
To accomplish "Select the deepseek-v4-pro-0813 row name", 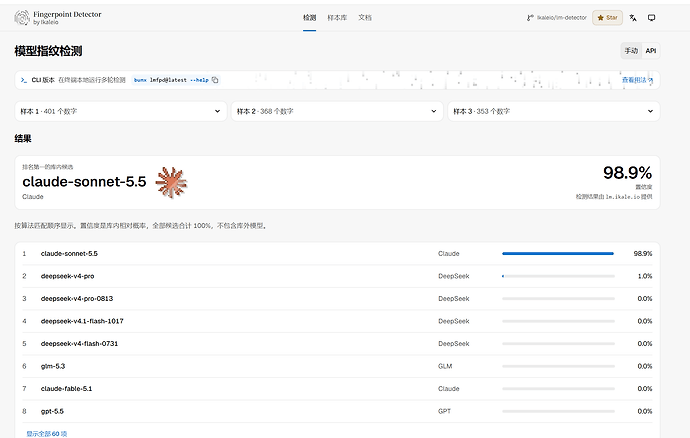I will [77, 298].
